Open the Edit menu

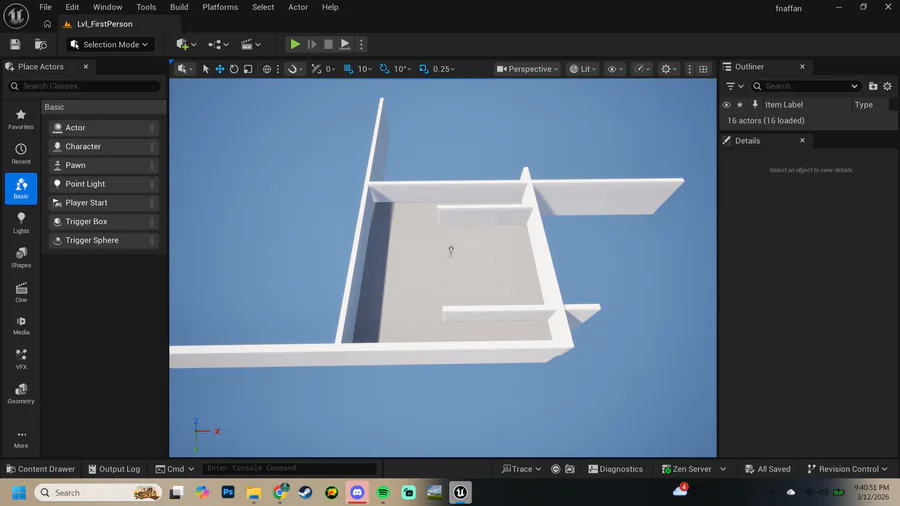tap(72, 7)
